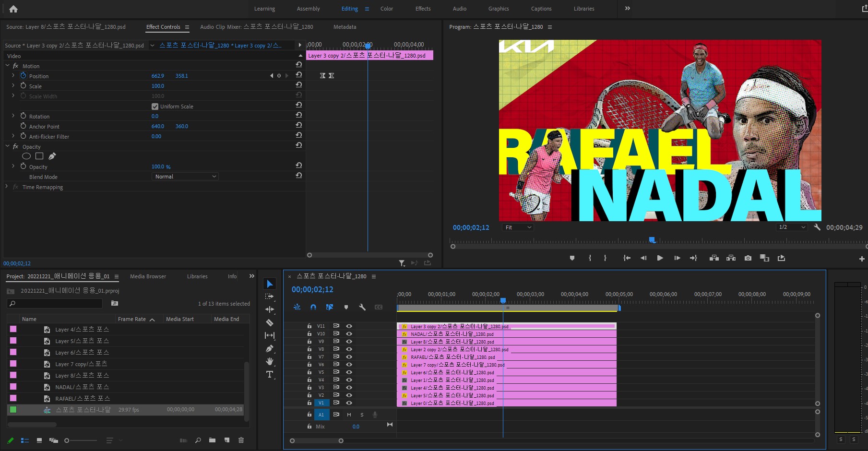Click Program monitor playhead marker

[x=652, y=239]
